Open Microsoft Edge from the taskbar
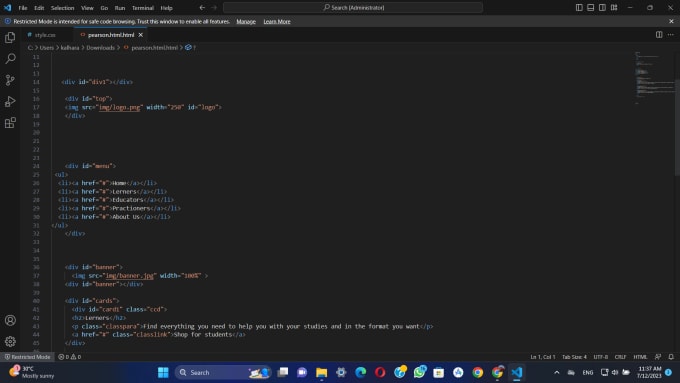The image size is (680, 383). (x=360, y=373)
